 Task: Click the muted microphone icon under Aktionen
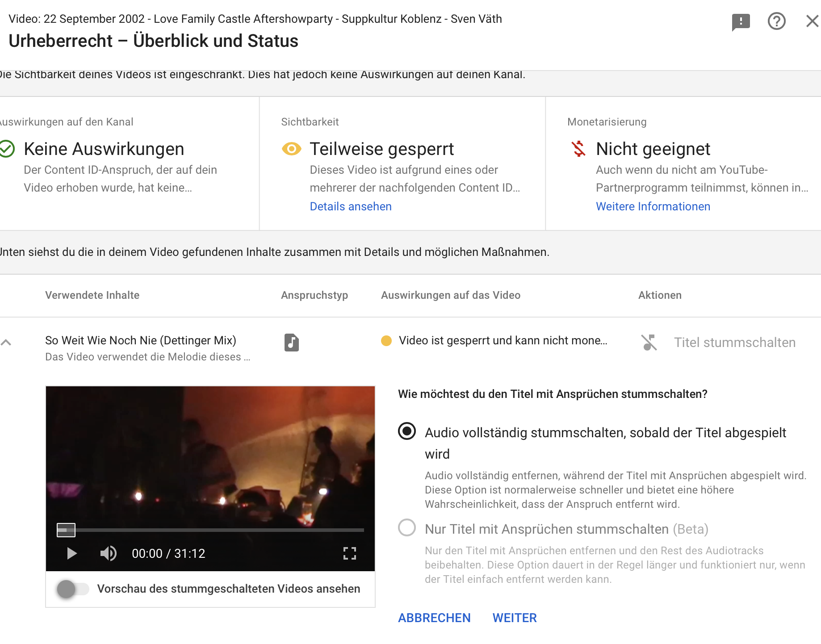coord(649,343)
